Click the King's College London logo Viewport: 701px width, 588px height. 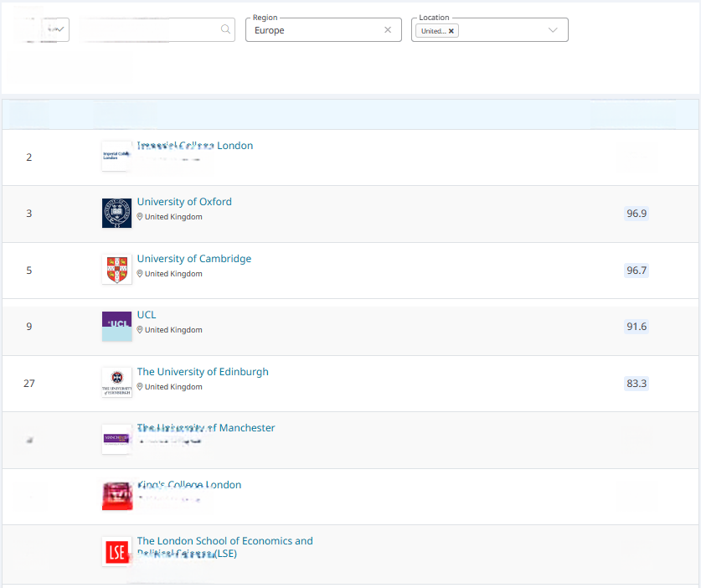coord(117,496)
